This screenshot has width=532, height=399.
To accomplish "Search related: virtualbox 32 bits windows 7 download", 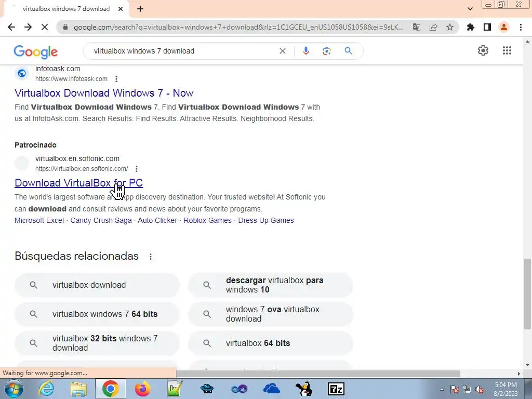I will [97, 343].
